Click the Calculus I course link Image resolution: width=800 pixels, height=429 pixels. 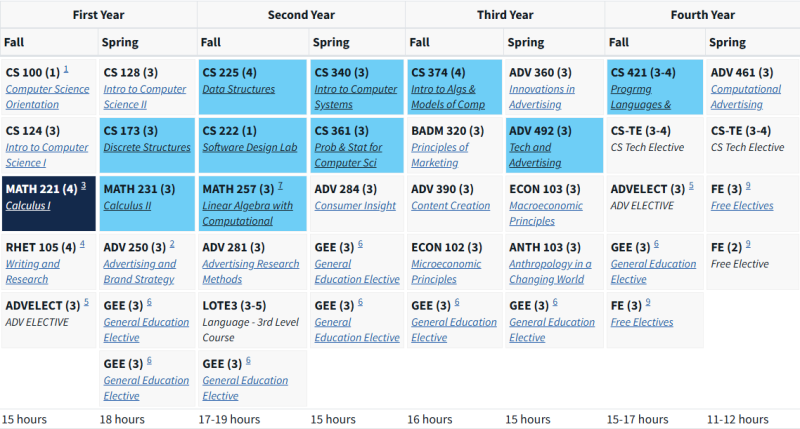click(28, 206)
